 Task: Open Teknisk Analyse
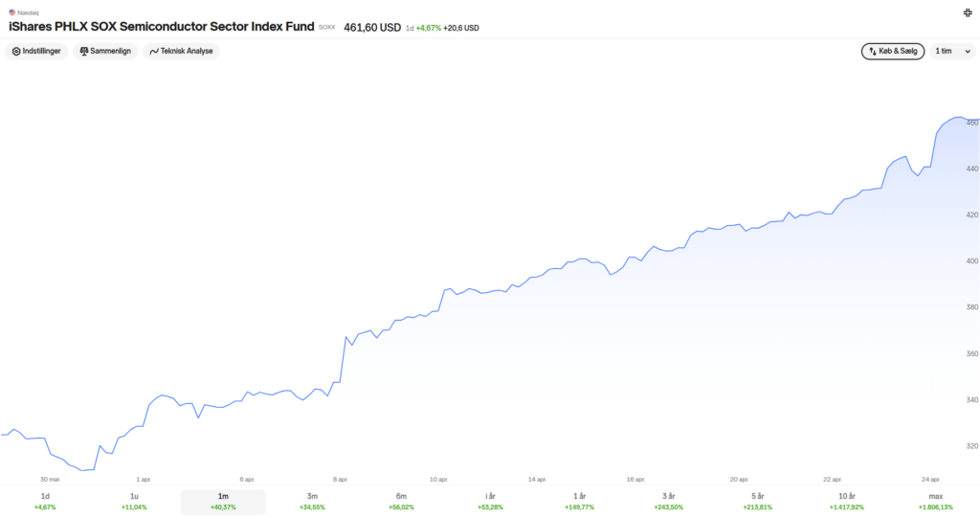[x=181, y=52]
